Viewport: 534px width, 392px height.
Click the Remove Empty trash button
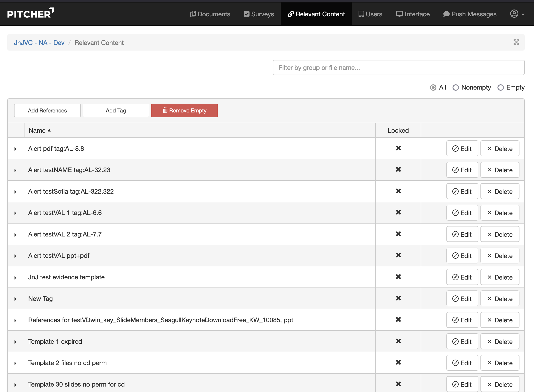pyautogui.click(x=184, y=110)
